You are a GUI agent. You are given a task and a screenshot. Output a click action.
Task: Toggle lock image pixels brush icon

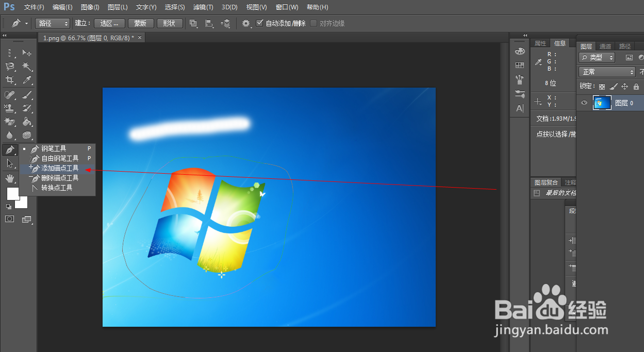[x=613, y=87]
